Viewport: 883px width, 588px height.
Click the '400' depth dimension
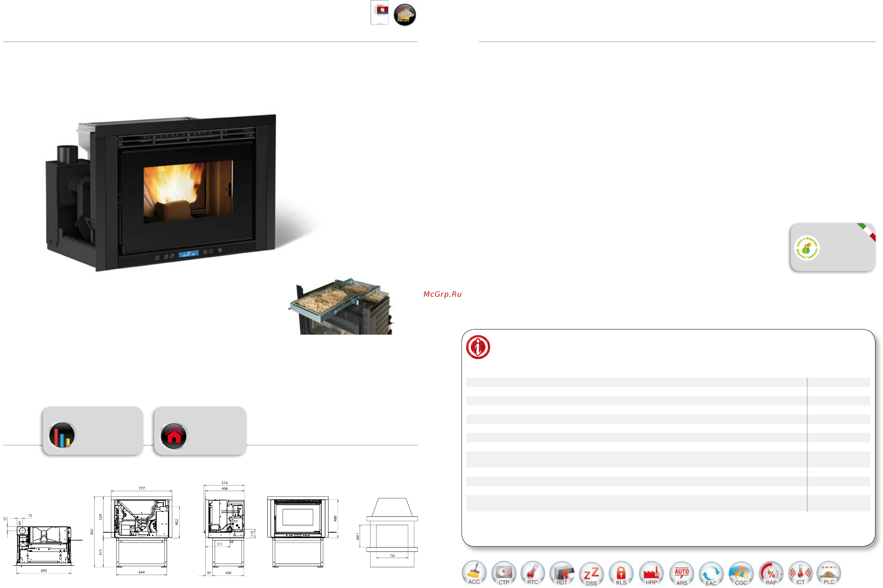(228, 573)
